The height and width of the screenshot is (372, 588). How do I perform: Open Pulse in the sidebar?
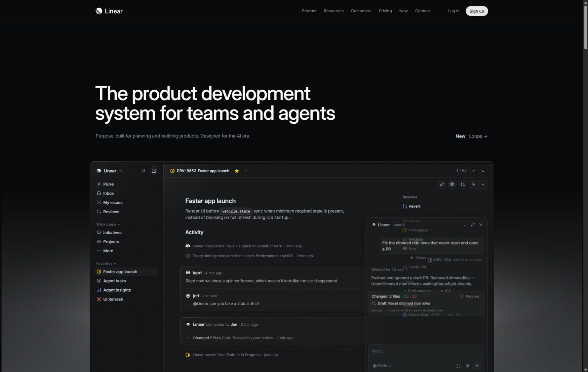pos(127,184)
